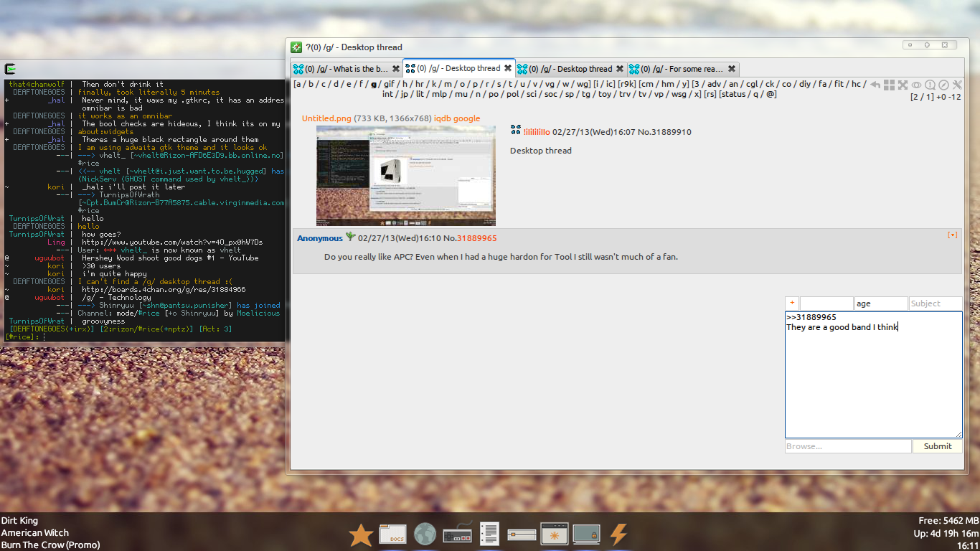Open the Untitled.png file link
Screen dimensions: 980x551
coord(326,118)
